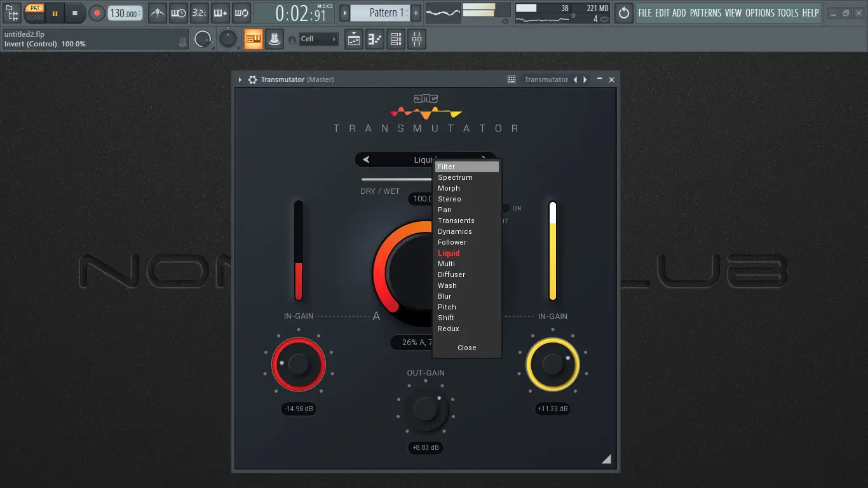Click the 0:02:91 time display
Viewport: 868px width, 488px height.
[295, 13]
